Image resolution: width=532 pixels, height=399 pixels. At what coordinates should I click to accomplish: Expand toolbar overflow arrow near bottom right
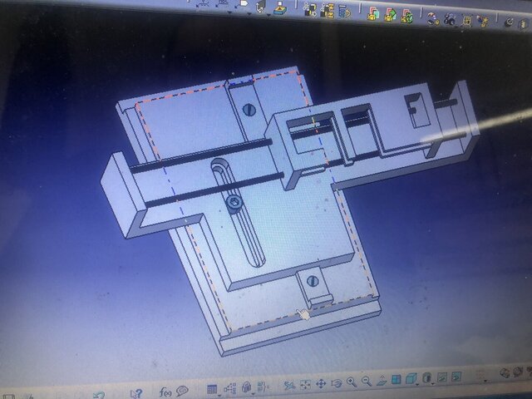point(485,381)
